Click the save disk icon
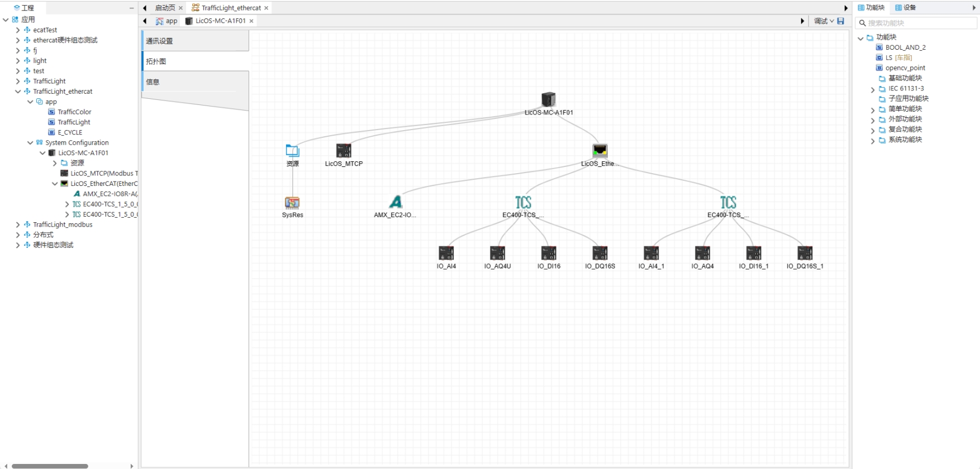980x469 pixels. tap(840, 21)
